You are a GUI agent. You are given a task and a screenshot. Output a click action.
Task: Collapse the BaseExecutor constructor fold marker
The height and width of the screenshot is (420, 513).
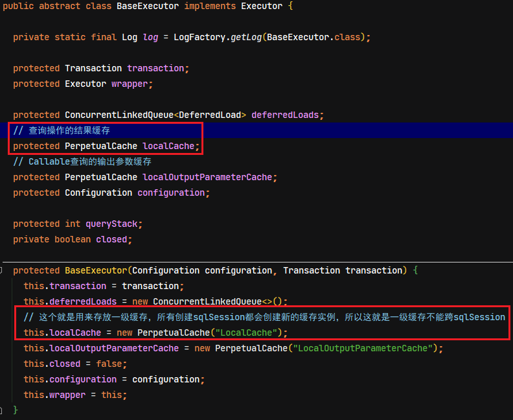[x=1, y=270]
